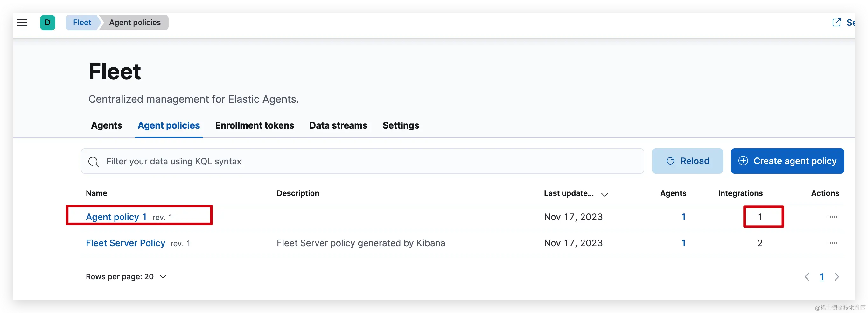This screenshot has height=313, width=868.
Task: Open the Enrollment tokens tab
Action: click(255, 125)
